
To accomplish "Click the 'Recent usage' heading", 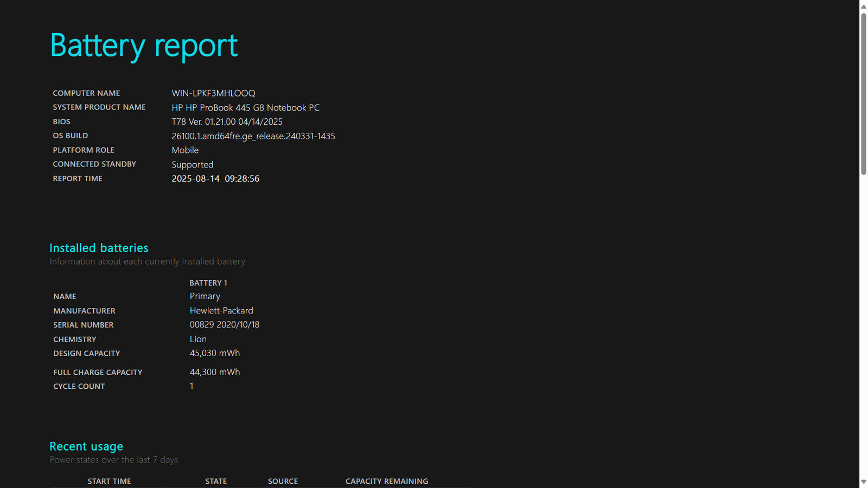I will pos(86,446).
